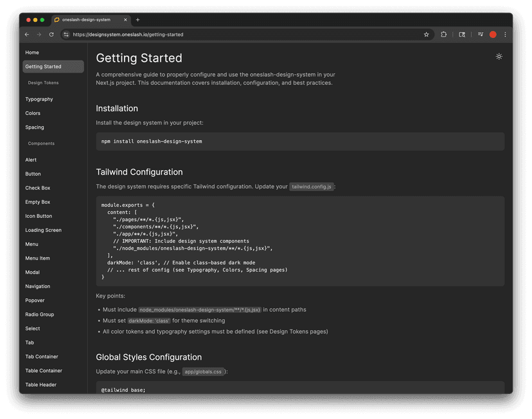Screen dimensions: 532x419
Task: Open the media controls icon in the toolbar
Action: click(480, 34)
